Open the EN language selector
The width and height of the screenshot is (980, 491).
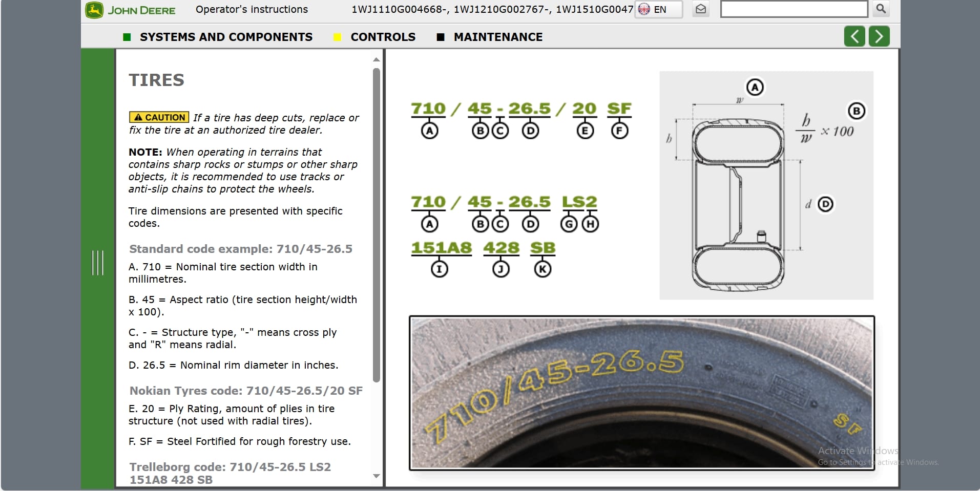click(658, 9)
